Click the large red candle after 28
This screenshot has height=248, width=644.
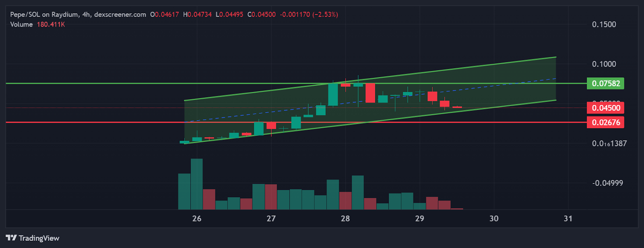[370, 93]
